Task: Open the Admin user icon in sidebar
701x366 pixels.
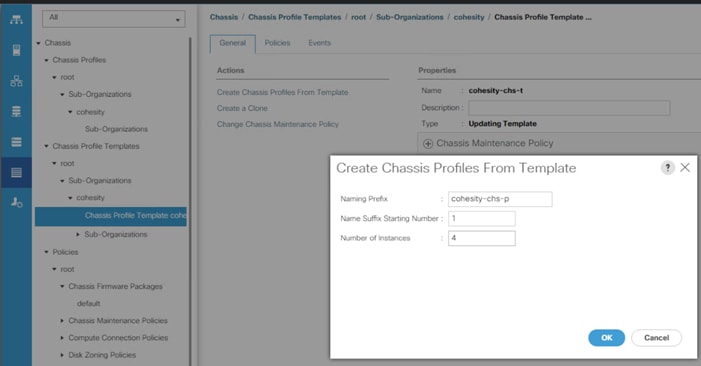Action: pos(17,202)
